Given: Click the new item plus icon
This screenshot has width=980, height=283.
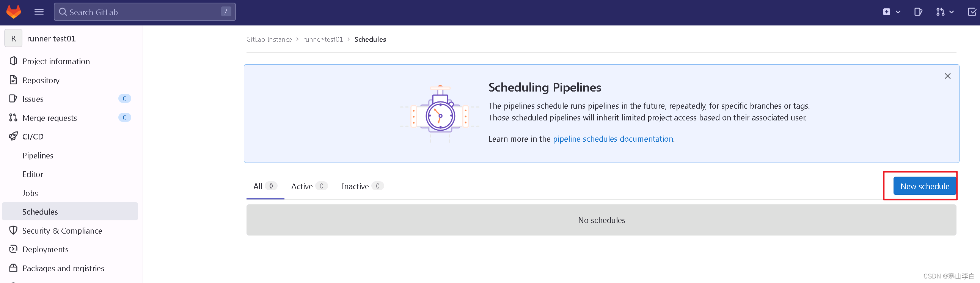Looking at the screenshot, I should coord(887,12).
